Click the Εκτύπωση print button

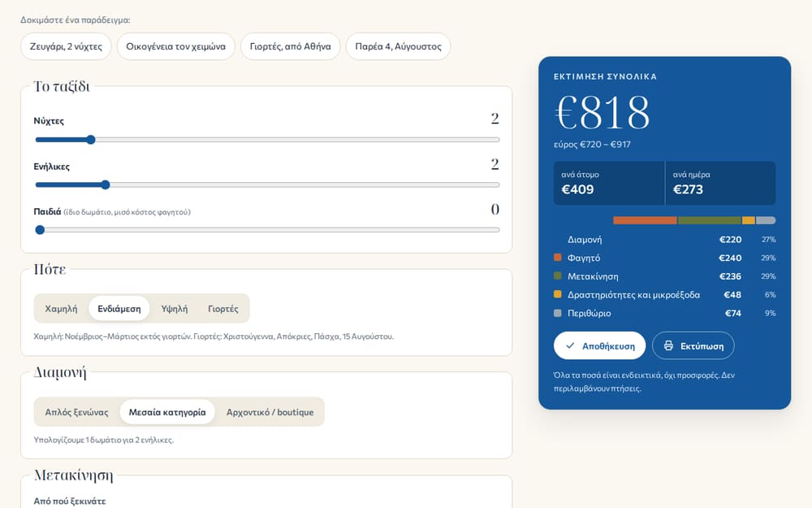pyautogui.click(x=693, y=345)
